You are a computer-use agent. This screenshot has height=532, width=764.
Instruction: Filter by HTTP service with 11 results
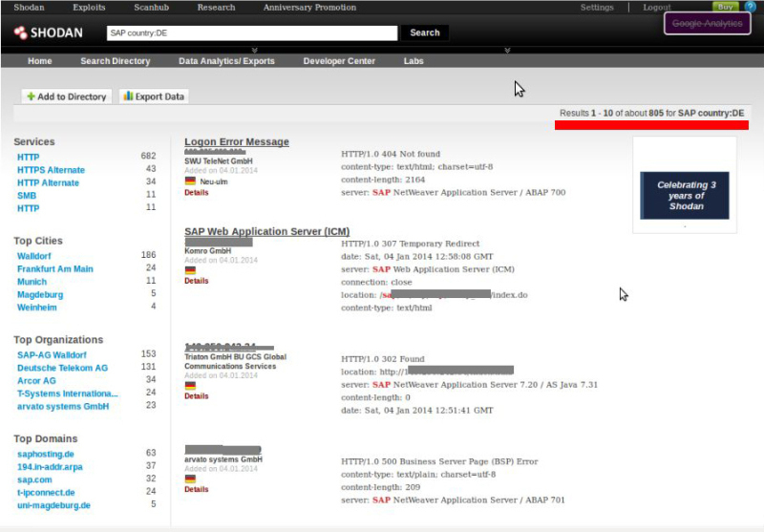pyautogui.click(x=29, y=208)
